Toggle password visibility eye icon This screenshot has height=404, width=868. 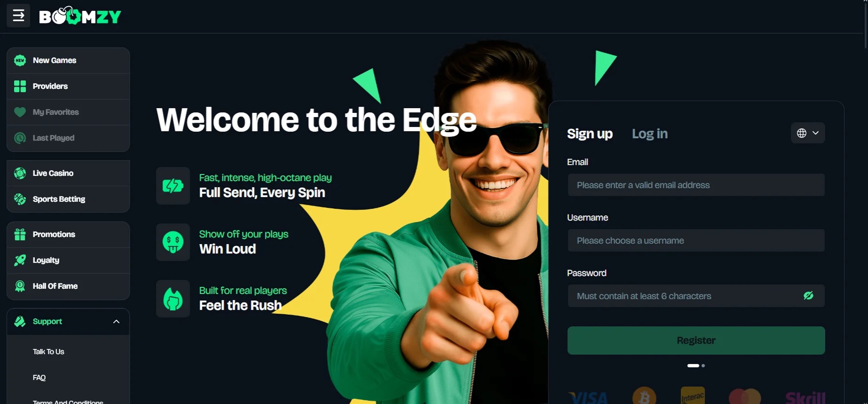pyautogui.click(x=808, y=296)
